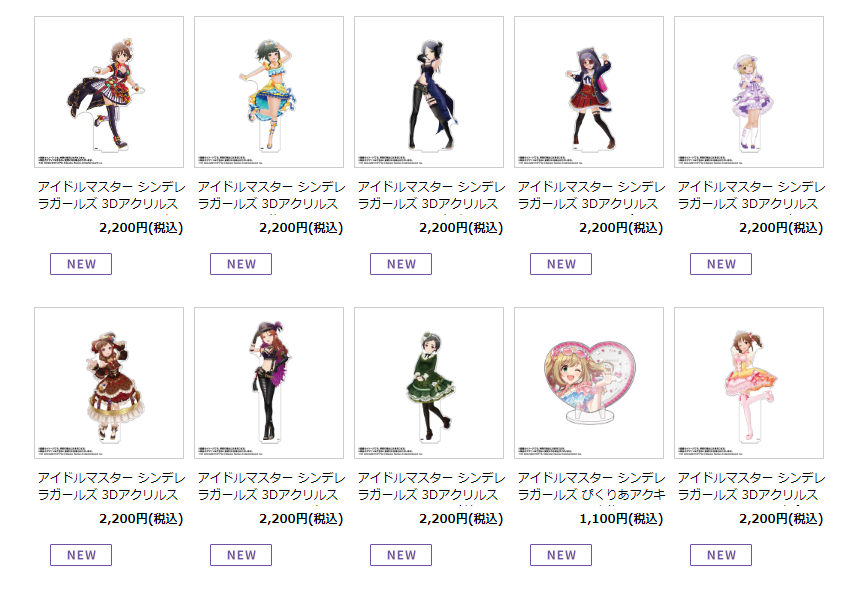Image resolution: width=852 pixels, height=590 pixels.
Task: Open the yellow-blue swimsuit idol stand thumbnail
Action: click(269, 92)
